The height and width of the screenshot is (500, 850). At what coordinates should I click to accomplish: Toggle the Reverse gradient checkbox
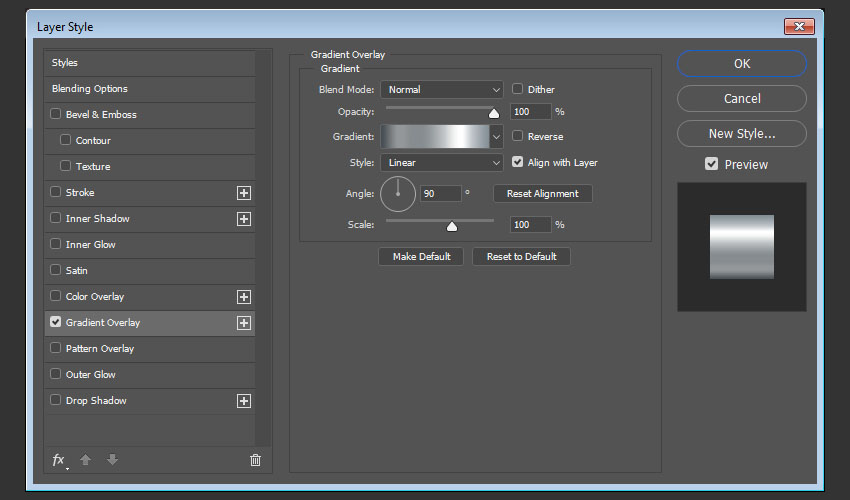click(518, 136)
